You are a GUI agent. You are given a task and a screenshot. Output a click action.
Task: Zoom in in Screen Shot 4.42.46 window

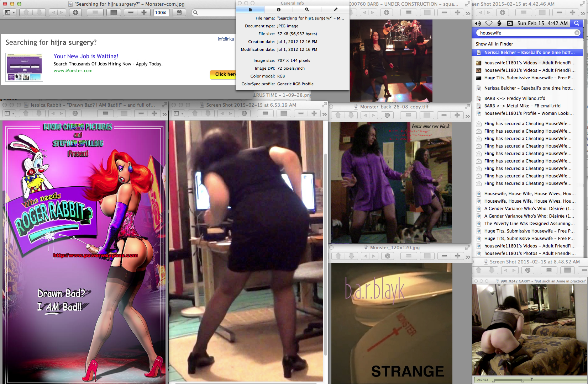572,12
